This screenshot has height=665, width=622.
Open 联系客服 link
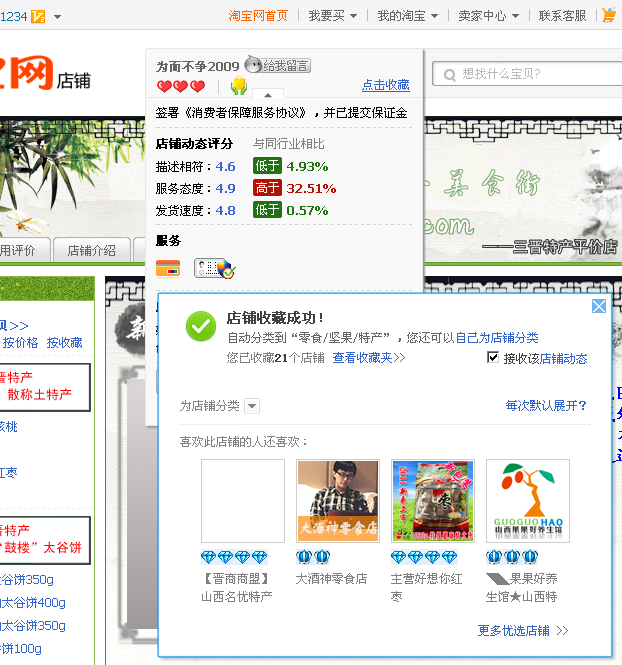point(562,16)
